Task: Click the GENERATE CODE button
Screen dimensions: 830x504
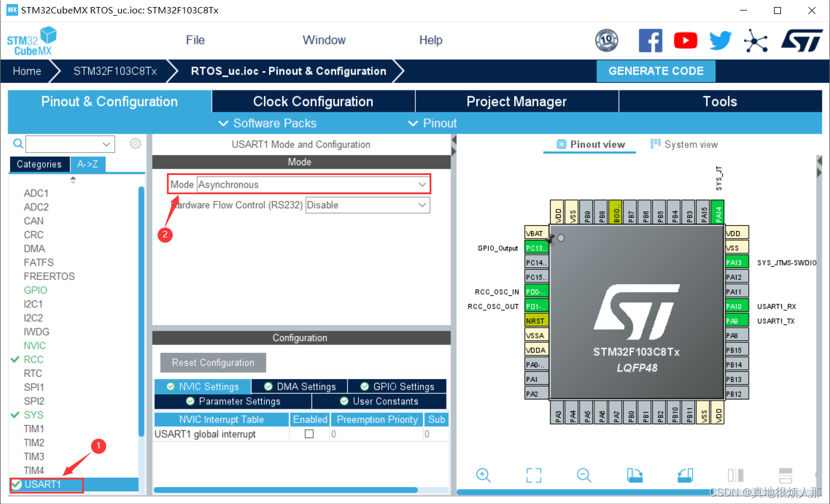Action: 655,71
